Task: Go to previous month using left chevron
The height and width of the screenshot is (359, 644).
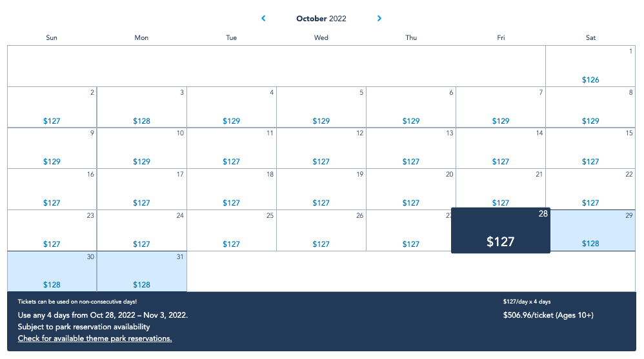Action: pyautogui.click(x=263, y=19)
